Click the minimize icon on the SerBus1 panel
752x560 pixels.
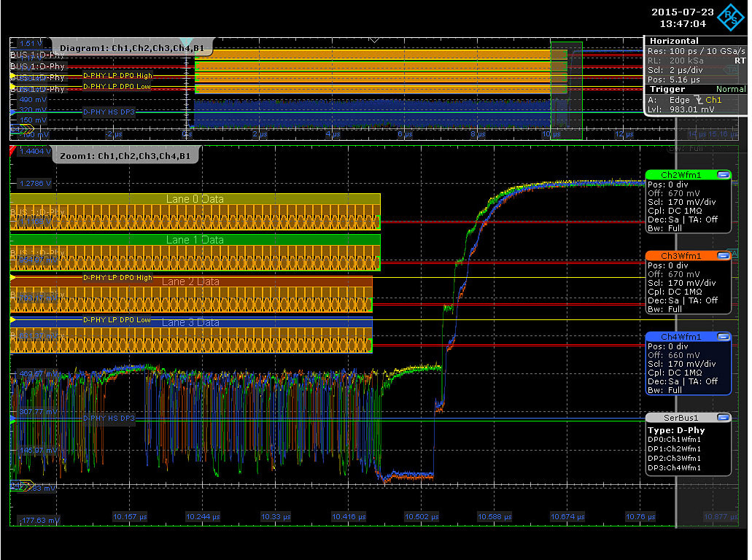724,416
